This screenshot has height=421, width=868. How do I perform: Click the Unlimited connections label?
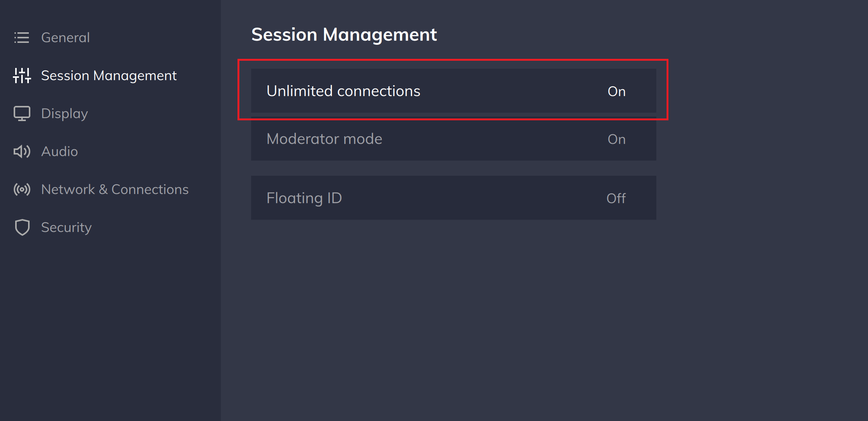tap(343, 91)
